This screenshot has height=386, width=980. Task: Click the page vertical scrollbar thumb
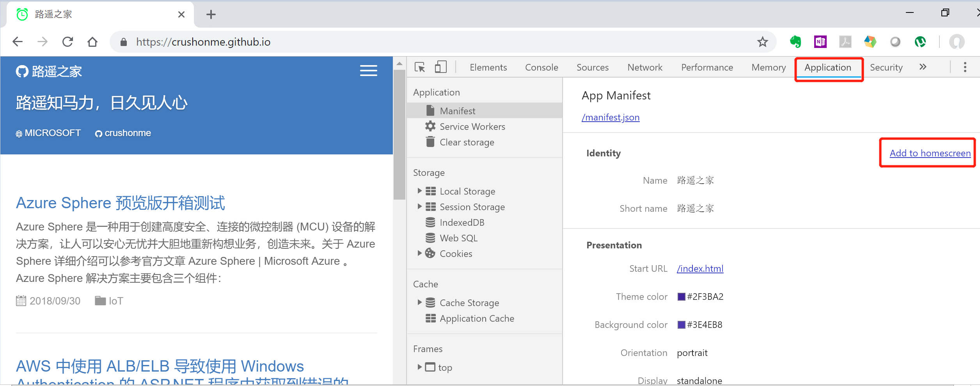pyautogui.click(x=399, y=135)
